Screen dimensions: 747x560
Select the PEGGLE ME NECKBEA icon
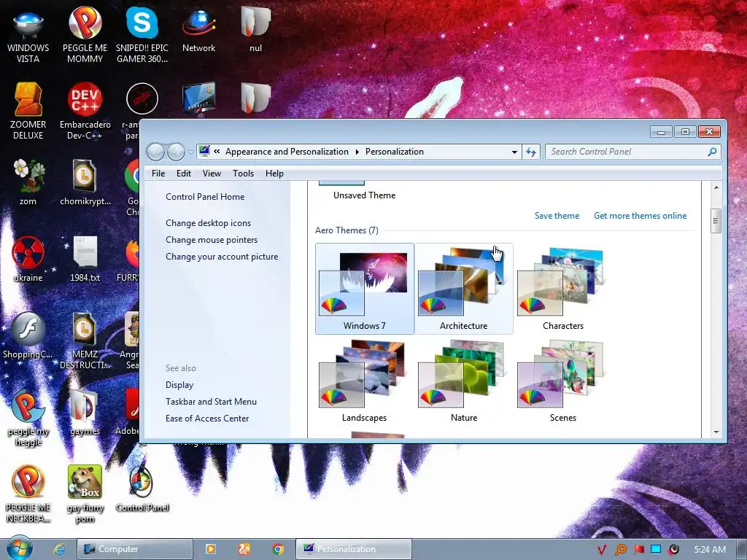(28, 494)
